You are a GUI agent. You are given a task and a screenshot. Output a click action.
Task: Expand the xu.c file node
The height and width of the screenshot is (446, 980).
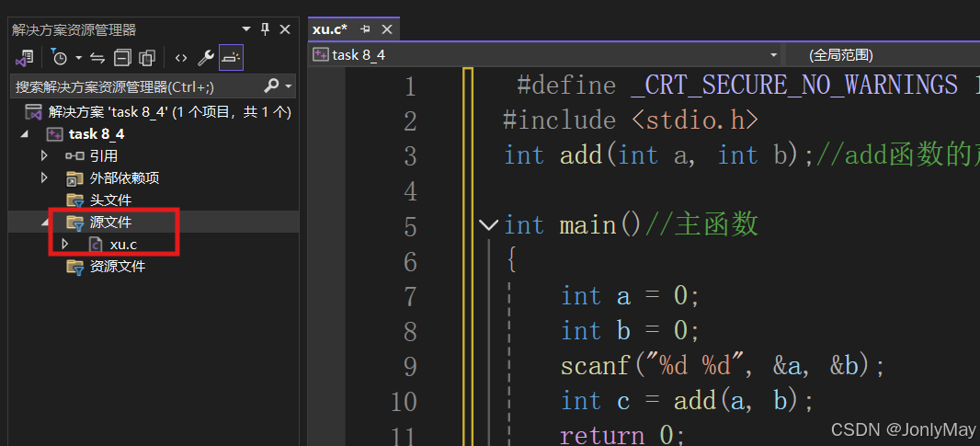pos(63,244)
